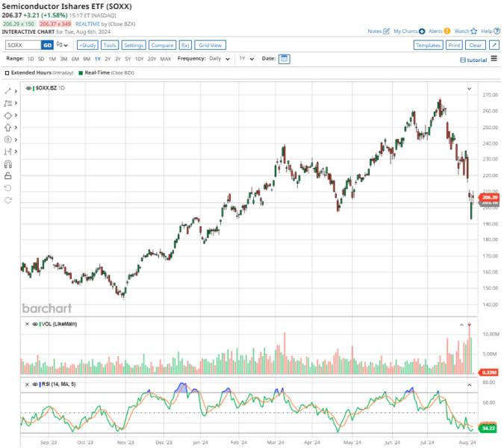The height and width of the screenshot is (448, 504).
Task: Click the +Study button
Action: [87, 45]
